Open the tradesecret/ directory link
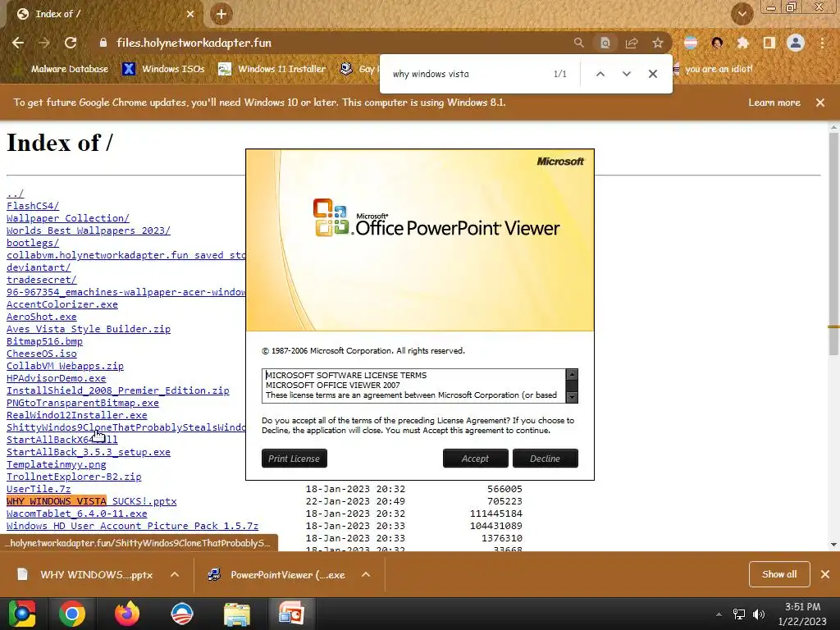This screenshot has height=630, width=840. 42,280
